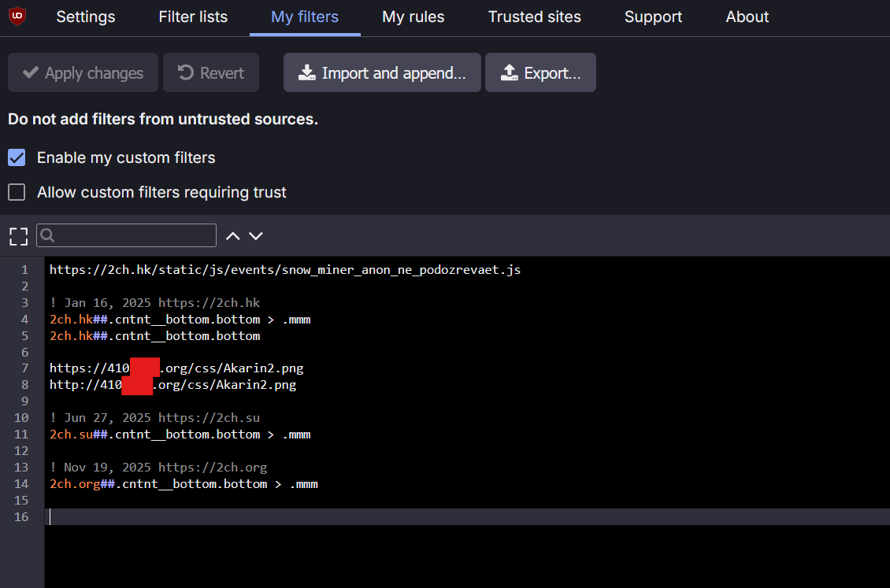
Task: Click the Apply changes button
Action: (83, 72)
